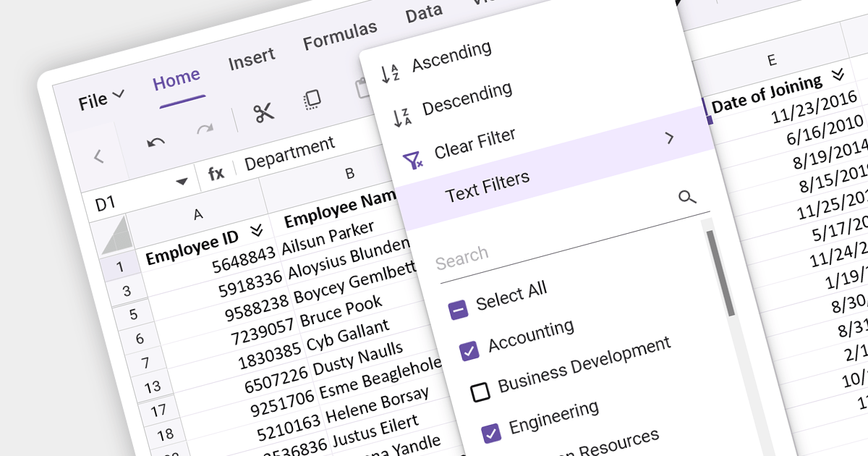This screenshot has width=868, height=456.
Task: Uncheck the Accounting checkbox
Action: click(x=469, y=351)
